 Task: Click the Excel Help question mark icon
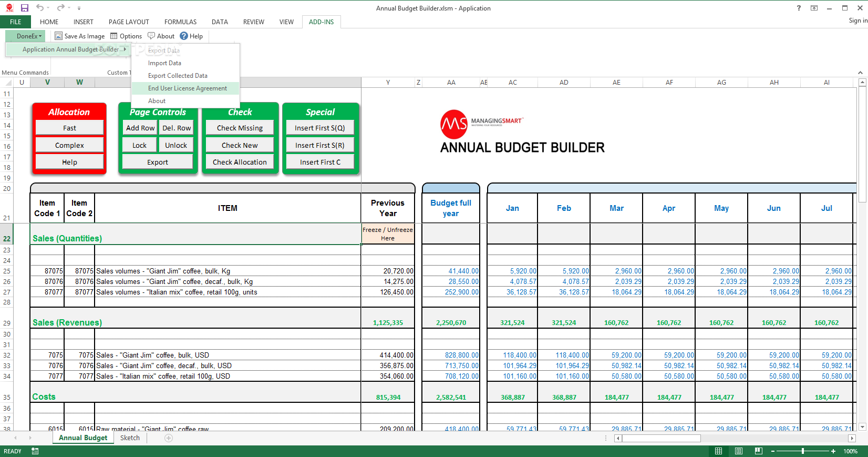[799, 8]
